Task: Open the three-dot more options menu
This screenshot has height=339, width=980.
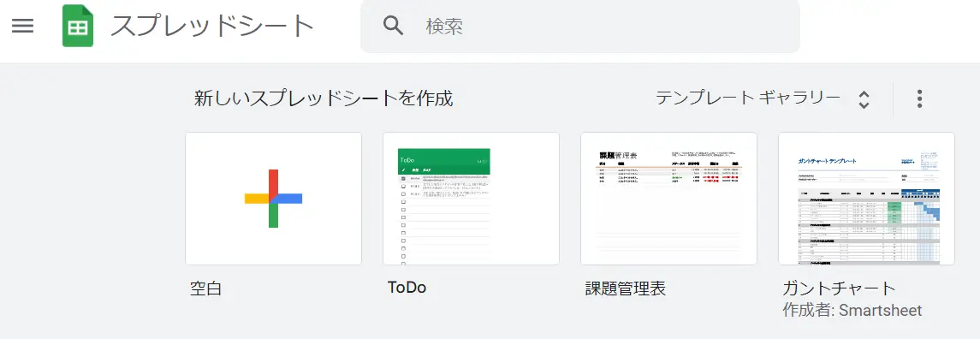Action: click(x=918, y=98)
